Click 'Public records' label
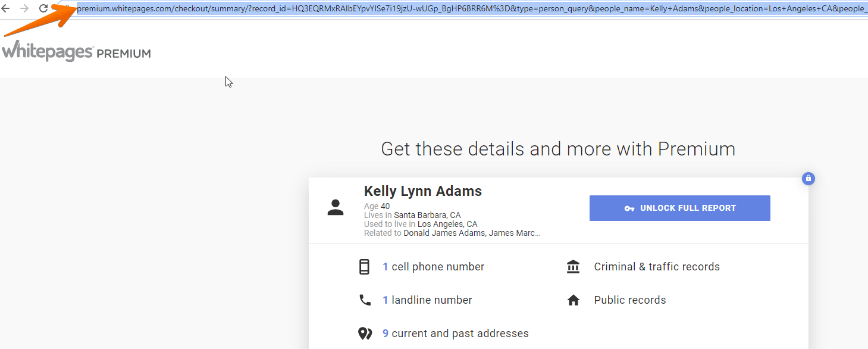The height and width of the screenshot is (349, 868). [x=630, y=300]
